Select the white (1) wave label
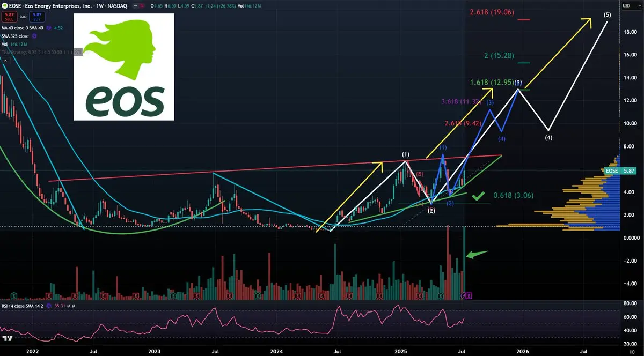The width and height of the screenshot is (644, 356). (406, 155)
